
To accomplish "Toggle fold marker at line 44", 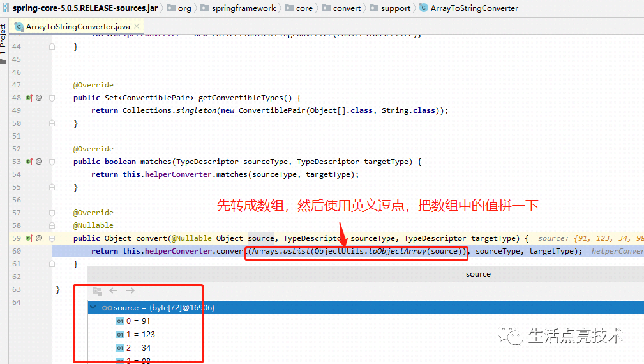I will tap(52, 47).
